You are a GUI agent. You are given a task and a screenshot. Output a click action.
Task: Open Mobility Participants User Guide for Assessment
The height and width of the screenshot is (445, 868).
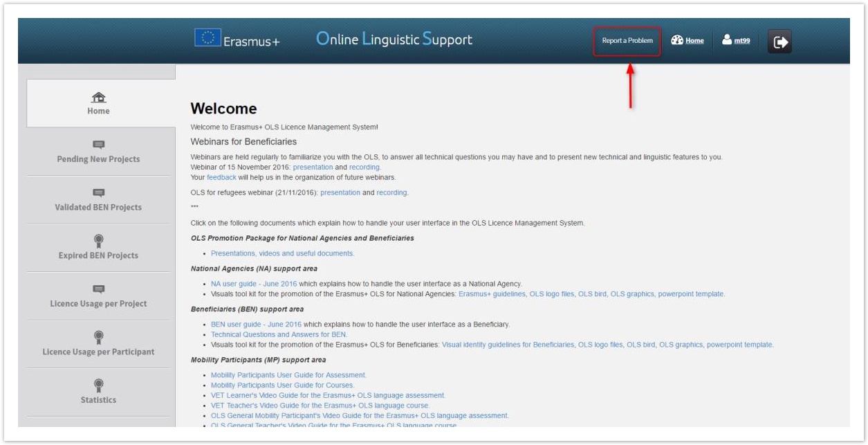pos(288,375)
